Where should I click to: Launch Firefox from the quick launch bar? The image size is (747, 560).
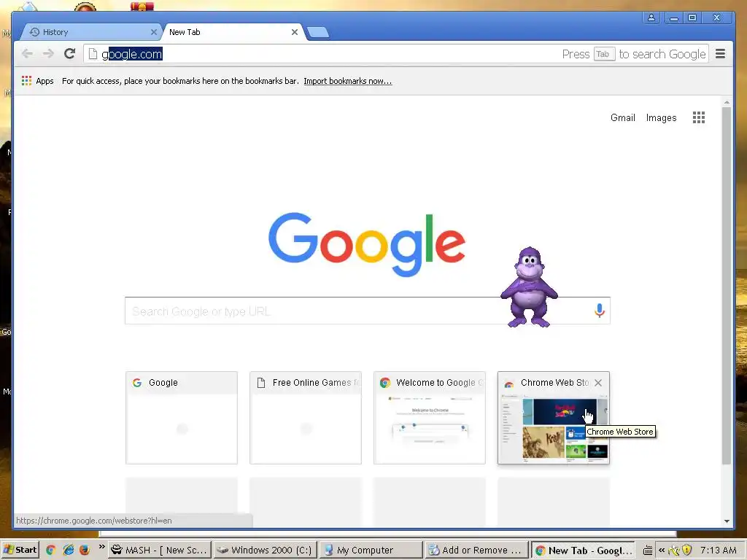pos(85,550)
